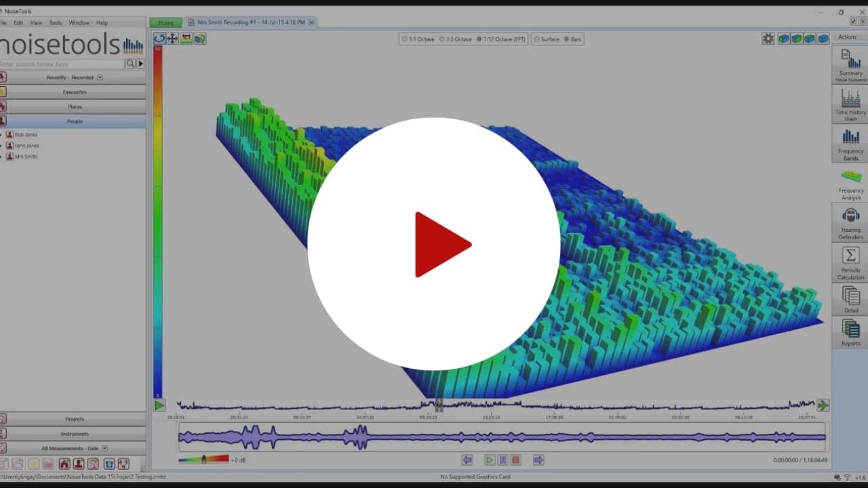Screen dimensions: 868x488
Task: Click the search magnifier icon
Action: 130,64
